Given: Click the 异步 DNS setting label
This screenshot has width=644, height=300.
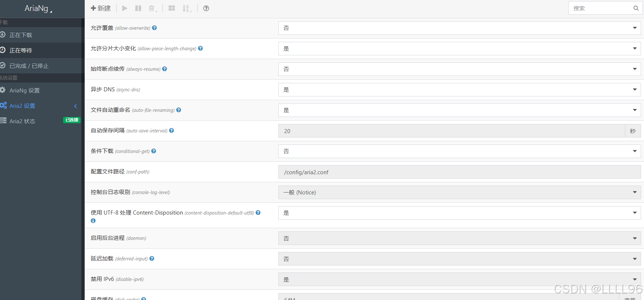Looking at the screenshot, I should pyautogui.click(x=103, y=89).
